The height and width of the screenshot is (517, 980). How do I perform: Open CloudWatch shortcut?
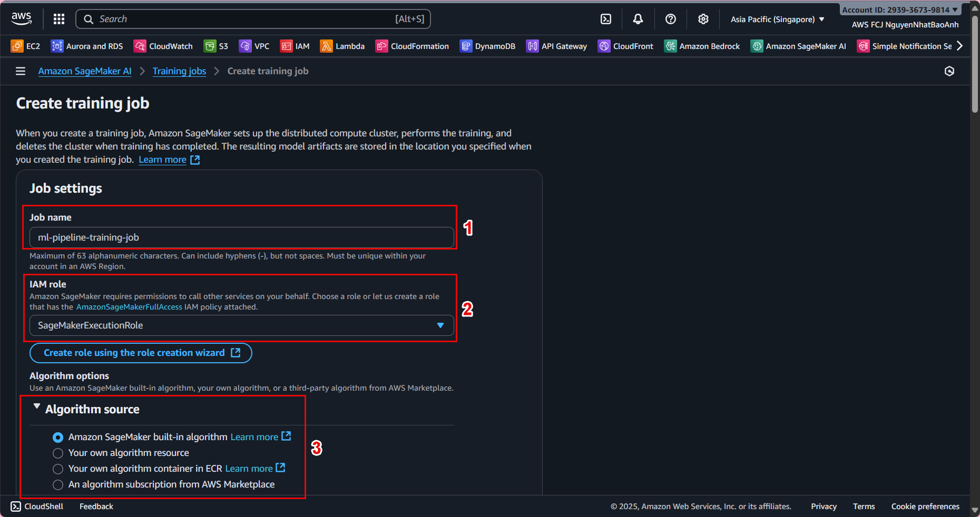coord(163,46)
